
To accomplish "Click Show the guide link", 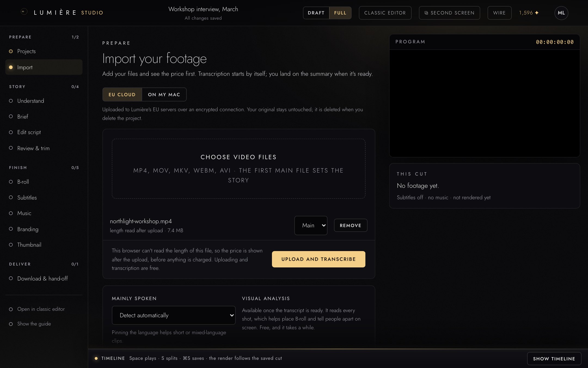I will click(x=44, y=324).
